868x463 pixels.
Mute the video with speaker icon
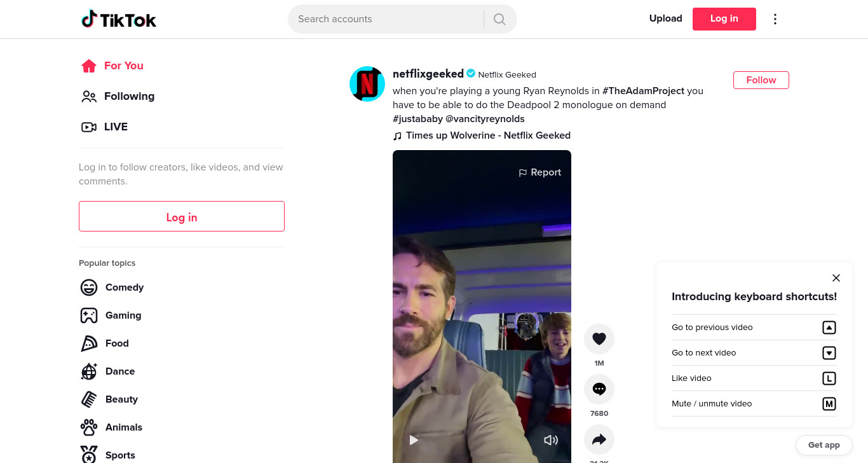(551, 440)
